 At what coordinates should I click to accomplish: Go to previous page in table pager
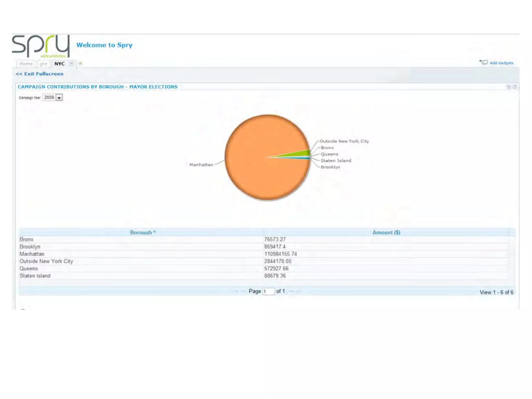coord(242,291)
